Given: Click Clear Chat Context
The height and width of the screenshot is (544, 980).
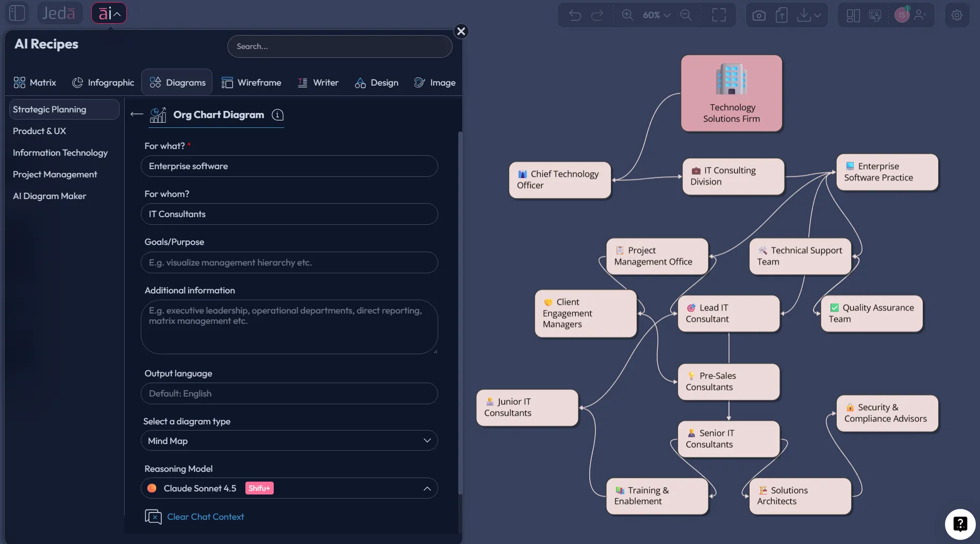Looking at the screenshot, I should tap(205, 516).
